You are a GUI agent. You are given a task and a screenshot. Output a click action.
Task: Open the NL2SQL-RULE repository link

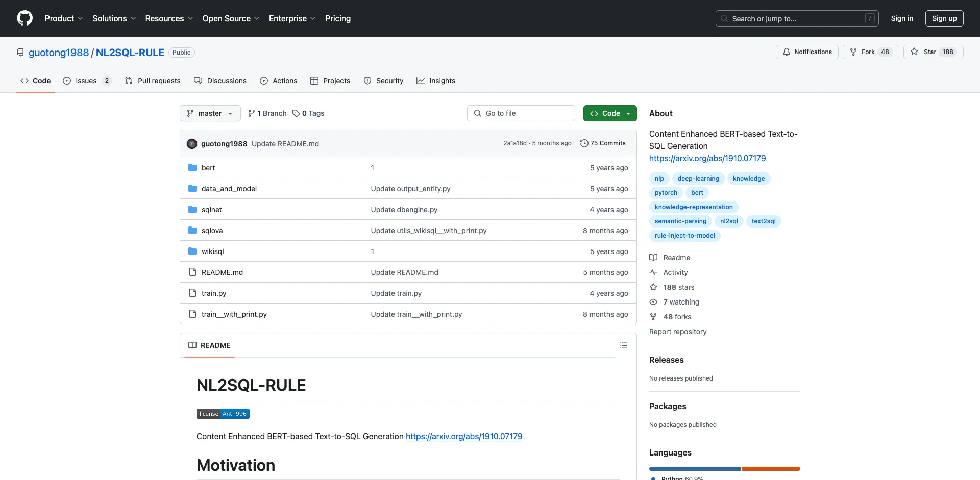[130, 53]
